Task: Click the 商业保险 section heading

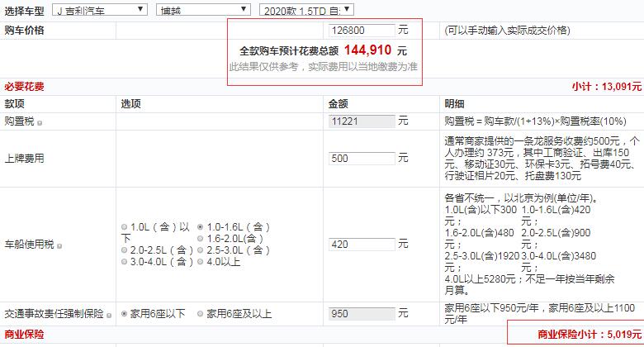Action: click(x=24, y=335)
